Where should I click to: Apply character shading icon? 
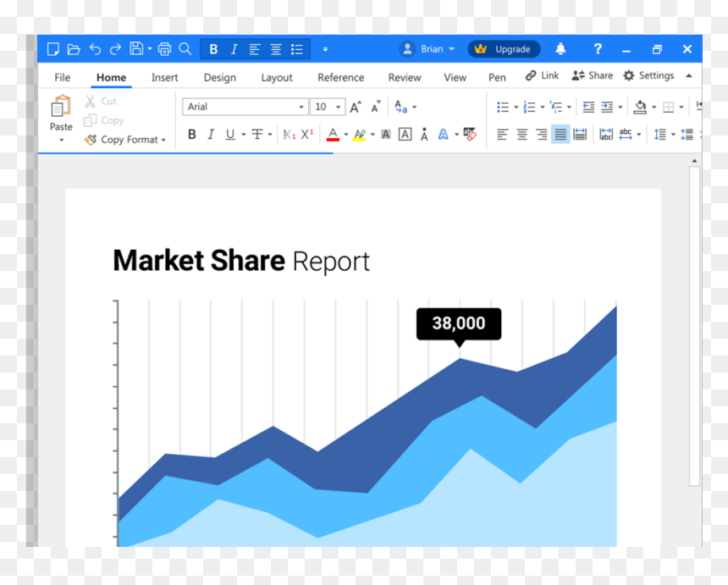pyautogui.click(x=385, y=135)
